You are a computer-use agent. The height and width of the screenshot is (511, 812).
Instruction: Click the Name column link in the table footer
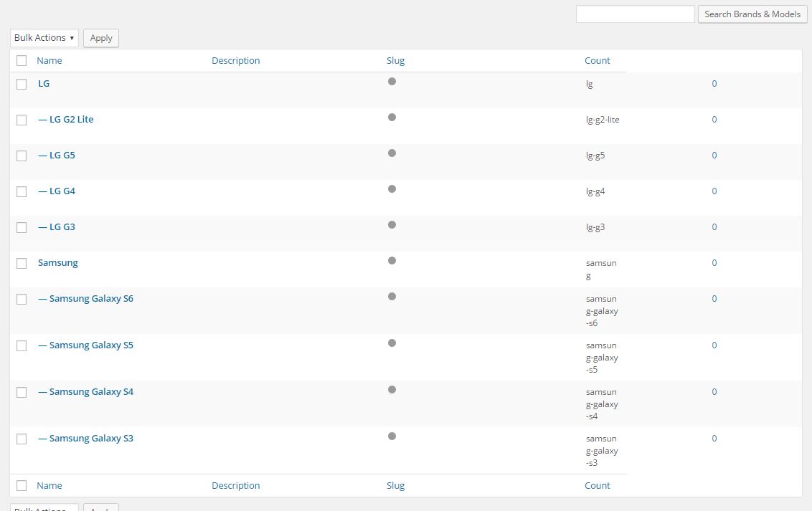(x=49, y=486)
